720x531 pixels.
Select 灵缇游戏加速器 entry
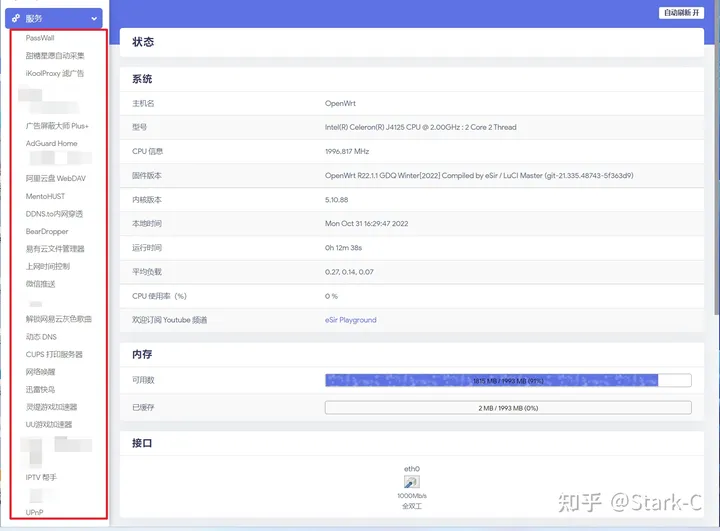51,407
